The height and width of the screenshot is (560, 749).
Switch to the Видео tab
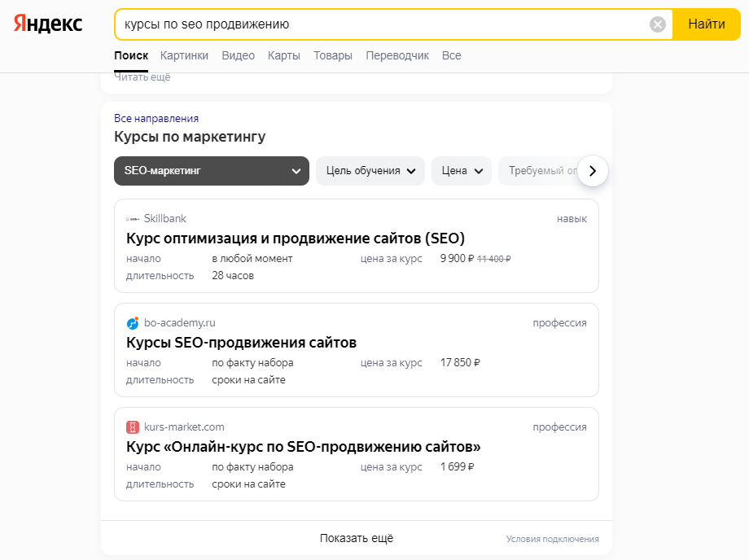coord(238,55)
